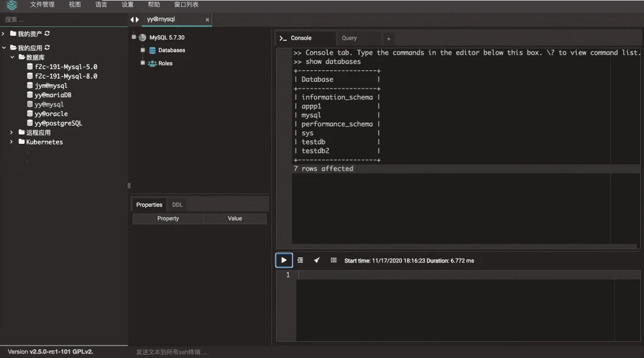Collapse the 数据库 folder
Viewport: 644px width, 358px height.
coord(13,57)
